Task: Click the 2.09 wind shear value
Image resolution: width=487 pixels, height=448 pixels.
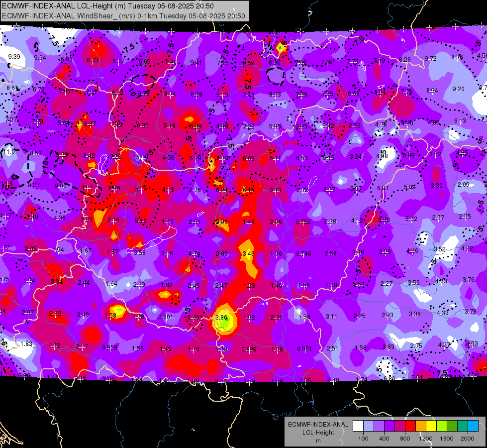Action: click(x=464, y=185)
